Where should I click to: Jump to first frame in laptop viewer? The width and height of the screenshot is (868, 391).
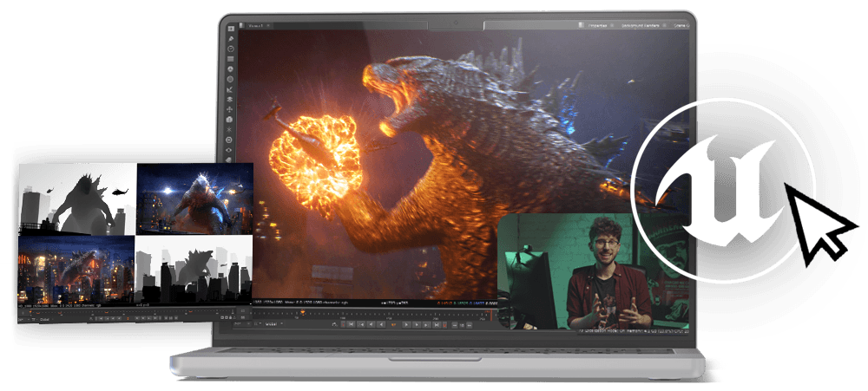[351, 325]
